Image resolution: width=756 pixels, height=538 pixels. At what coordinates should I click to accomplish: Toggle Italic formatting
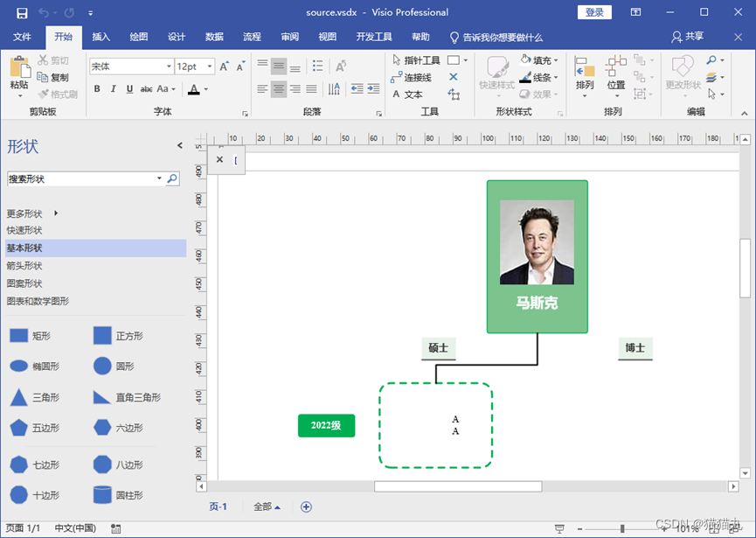coord(114,88)
